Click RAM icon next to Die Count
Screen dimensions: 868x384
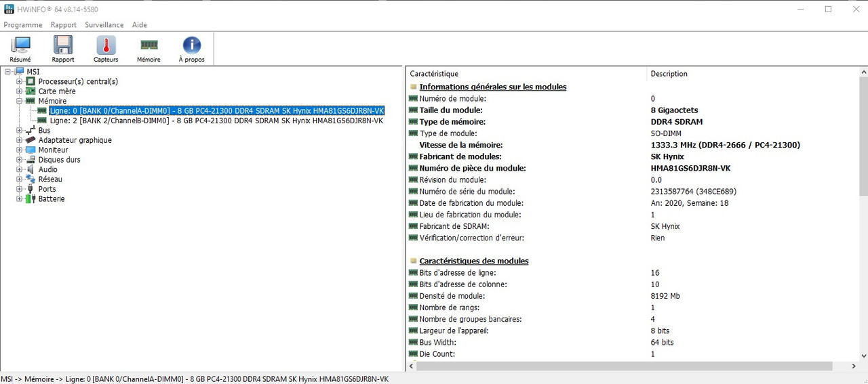(x=414, y=354)
